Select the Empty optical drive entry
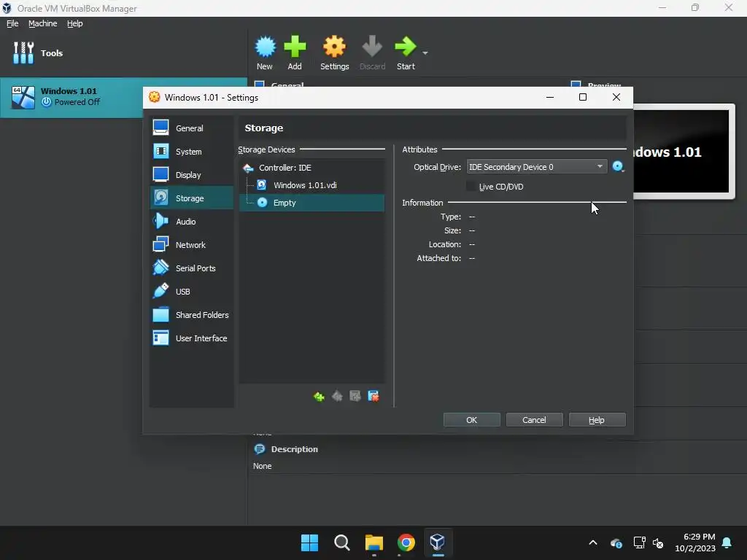 coord(312,203)
